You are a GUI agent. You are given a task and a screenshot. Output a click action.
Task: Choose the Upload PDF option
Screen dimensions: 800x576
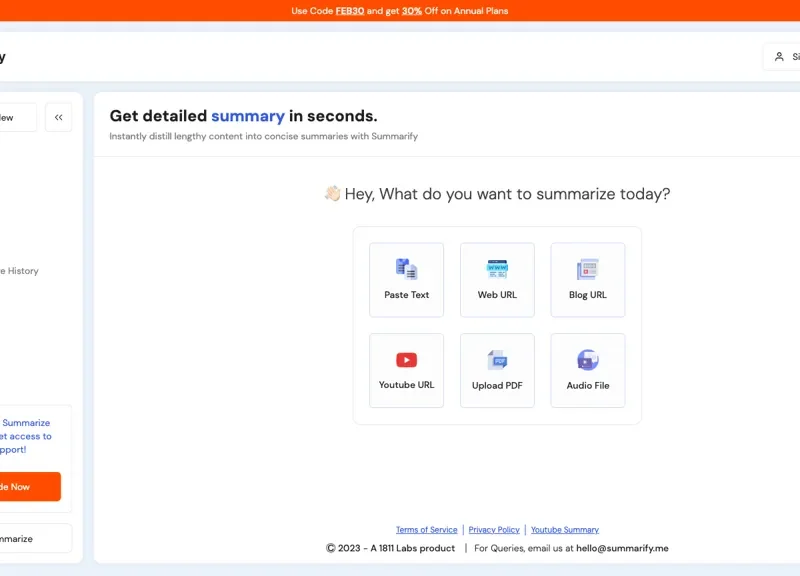tap(497, 370)
